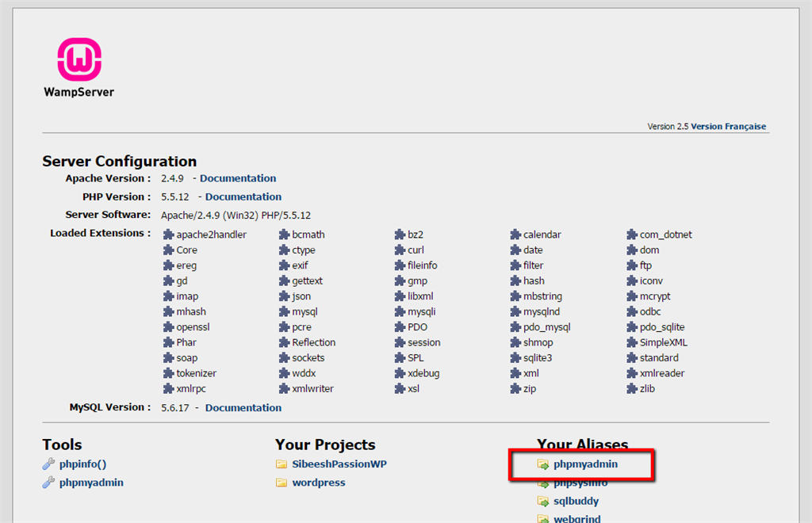The height and width of the screenshot is (523, 812).
Task: Select the 'pdo_sqlite' extension text
Action: point(662,327)
